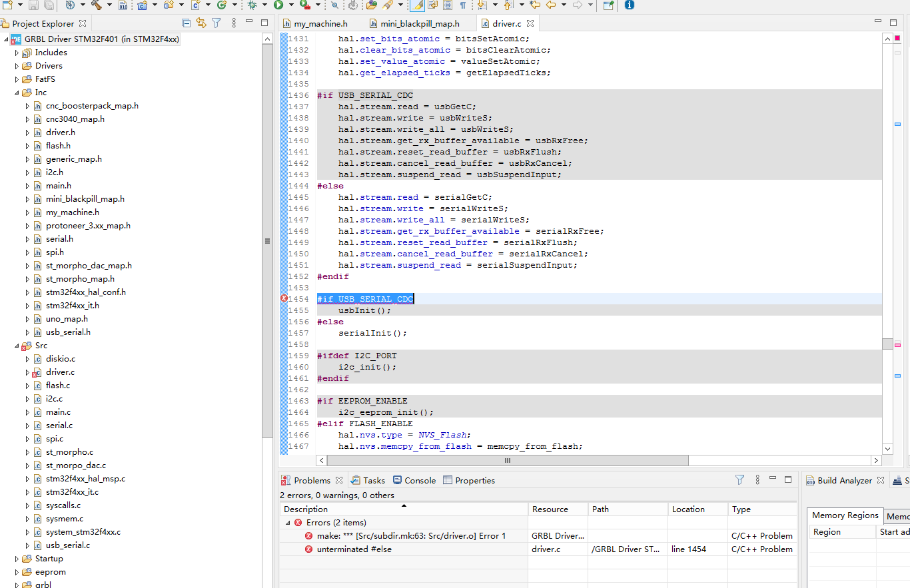910x588 pixels.
Task: Select the 'unterminated #else' error row
Action: [538, 549]
